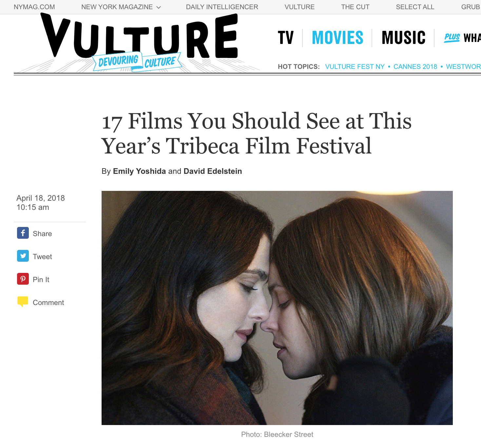Image resolution: width=481 pixels, height=448 pixels.
Task: Click the Pinterest Pin It icon
Action: pyautogui.click(x=23, y=279)
